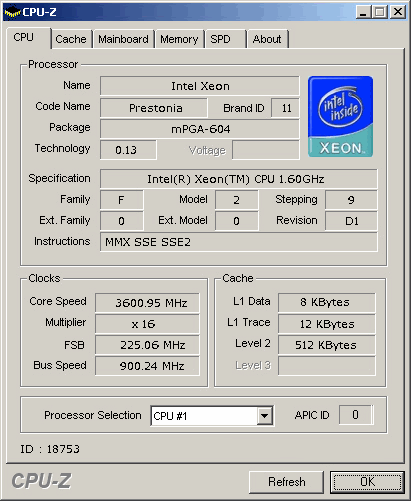Screen dimensions: 411x501
Task: Click the Brand ID value 11
Action: click(x=286, y=108)
